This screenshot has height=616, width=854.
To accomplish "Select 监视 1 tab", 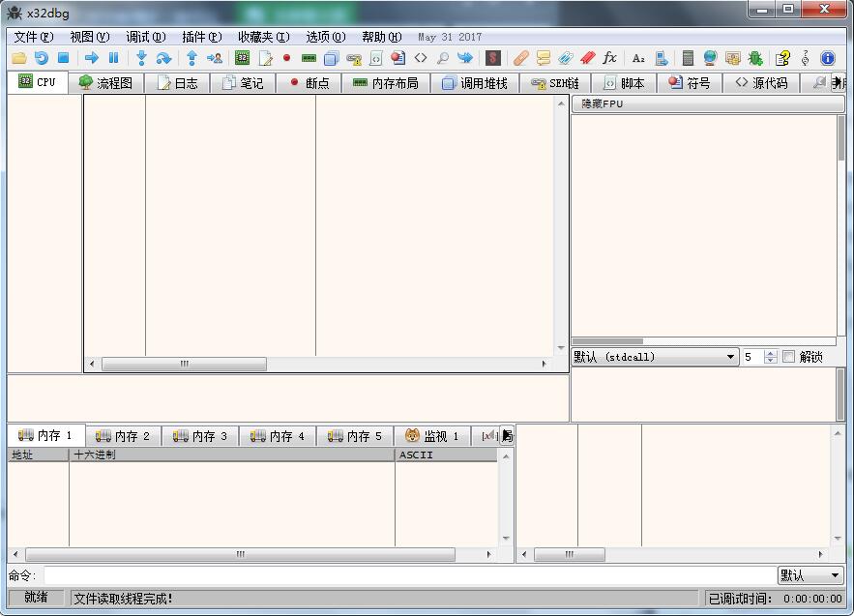I will pyautogui.click(x=432, y=436).
